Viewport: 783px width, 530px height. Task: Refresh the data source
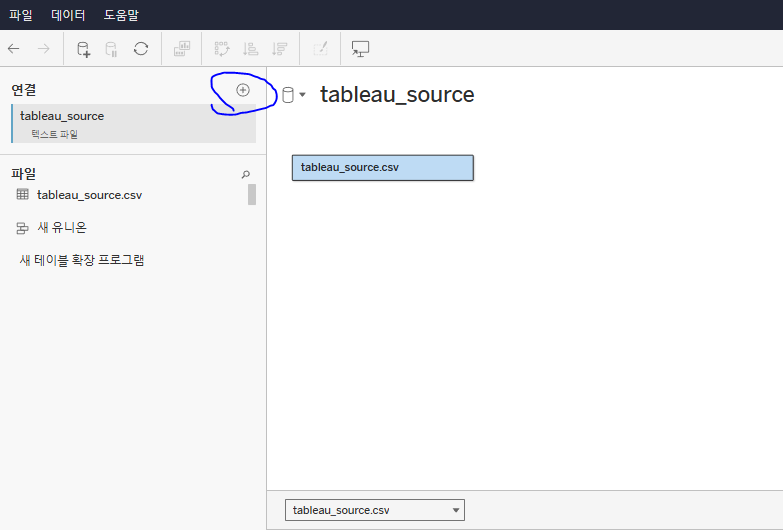141,48
